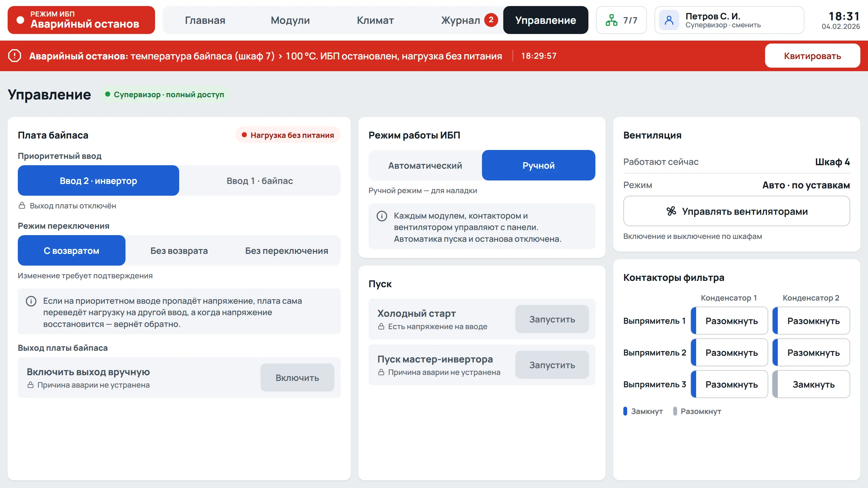Open the Главная tab
Viewport: 868px width, 488px height.
pos(205,20)
